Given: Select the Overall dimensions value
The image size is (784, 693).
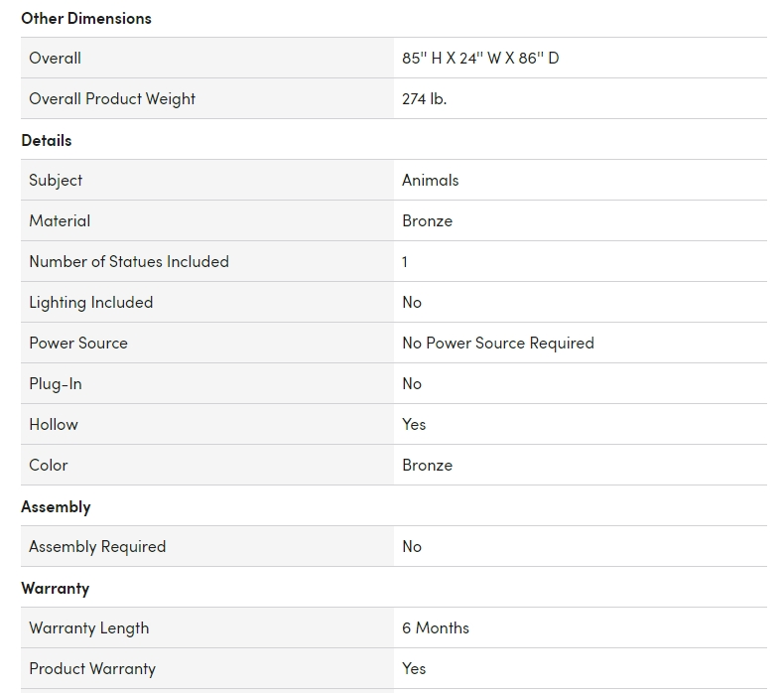Looking at the screenshot, I should 480,58.
